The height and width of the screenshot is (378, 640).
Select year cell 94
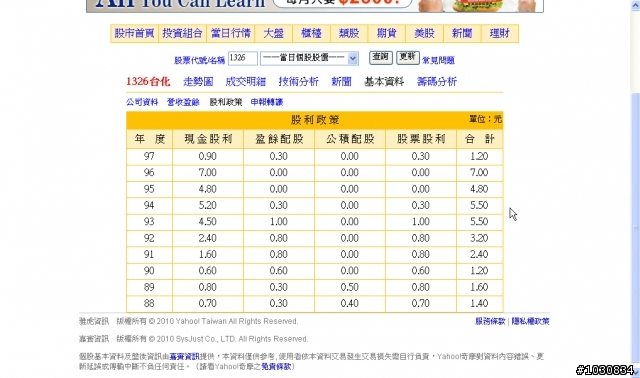[149, 205]
